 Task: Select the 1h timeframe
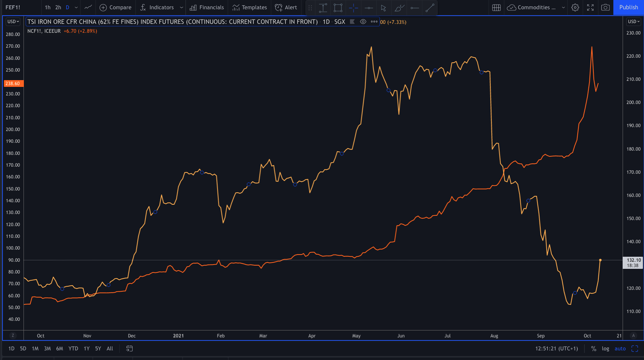(x=48, y=7)
